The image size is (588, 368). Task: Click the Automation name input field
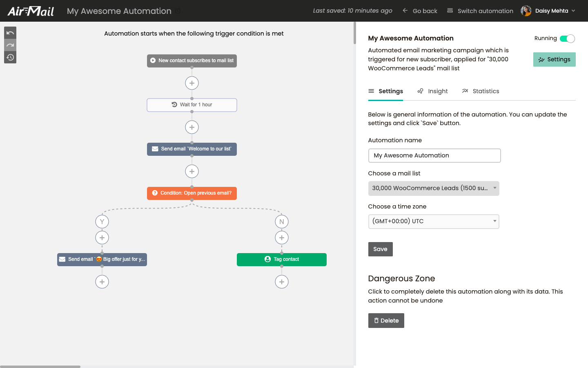(x=434, y=155)
